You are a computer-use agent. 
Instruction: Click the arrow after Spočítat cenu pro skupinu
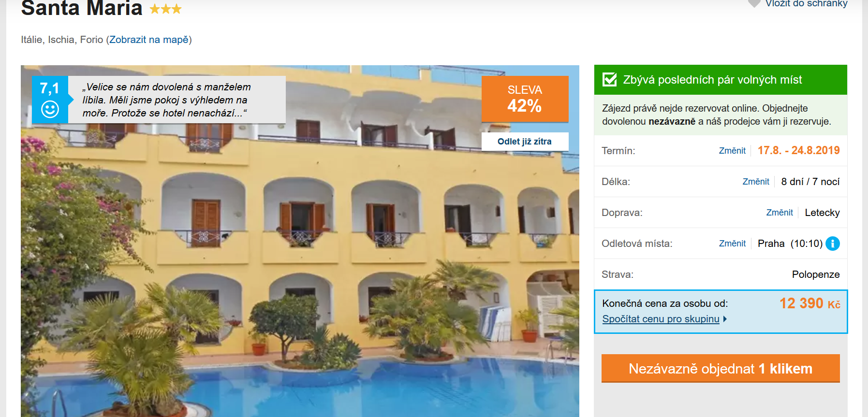[725, 319]
